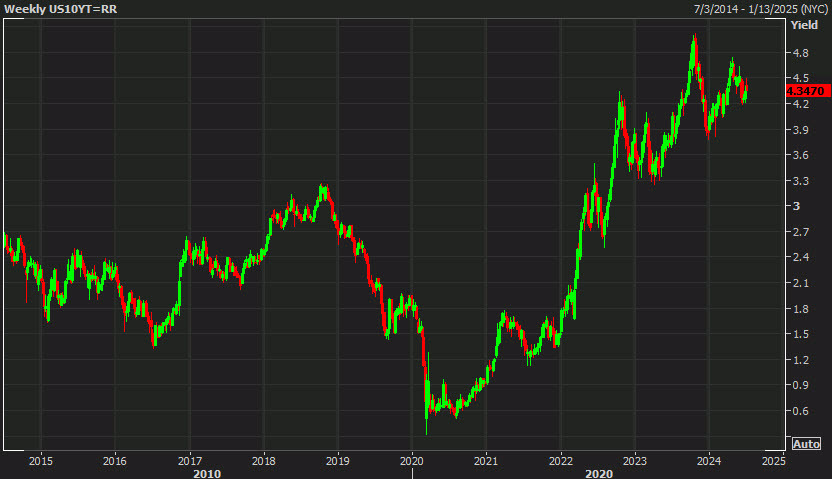Image resolution: width=832 pixels, height=479 pixels.
Task: Click the 2.1 yield axis value
Action: 801,283
